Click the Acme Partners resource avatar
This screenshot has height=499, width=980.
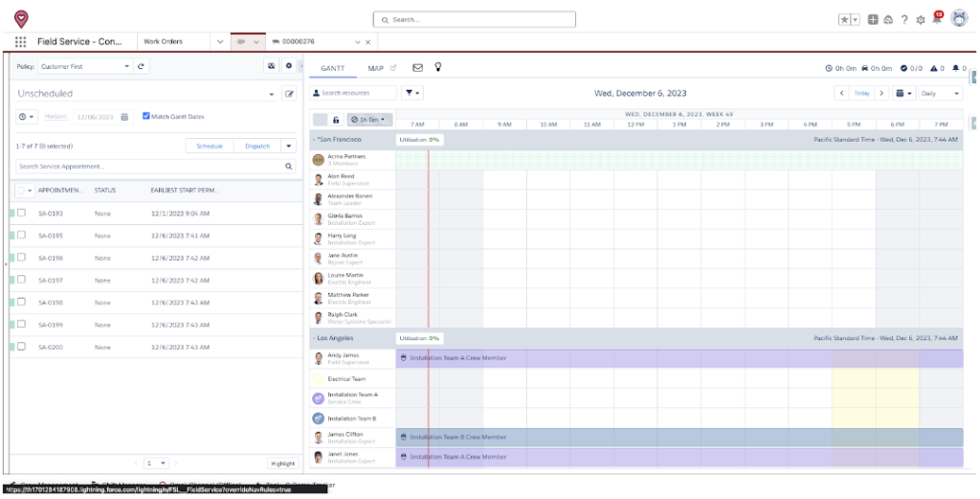coord(318,159)
